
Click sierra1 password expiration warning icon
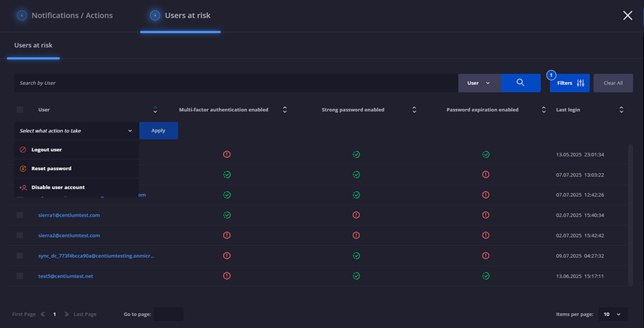(x=486, y=215)
